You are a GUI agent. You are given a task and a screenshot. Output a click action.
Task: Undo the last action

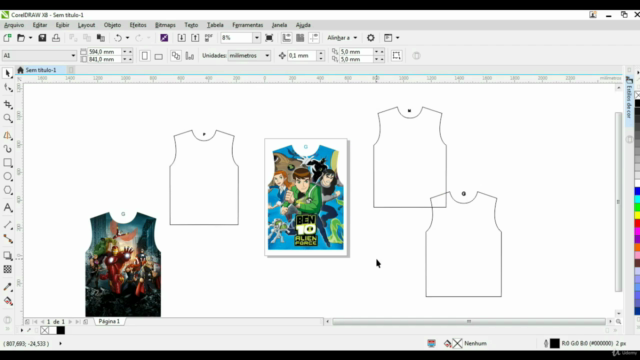[x=118, y=38]
